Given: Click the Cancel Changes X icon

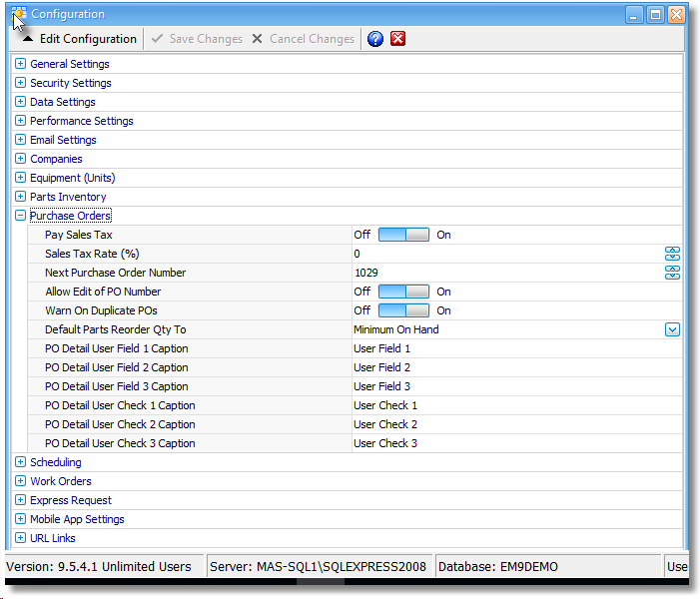Looking at the screenshot, I should coord(258,39).
